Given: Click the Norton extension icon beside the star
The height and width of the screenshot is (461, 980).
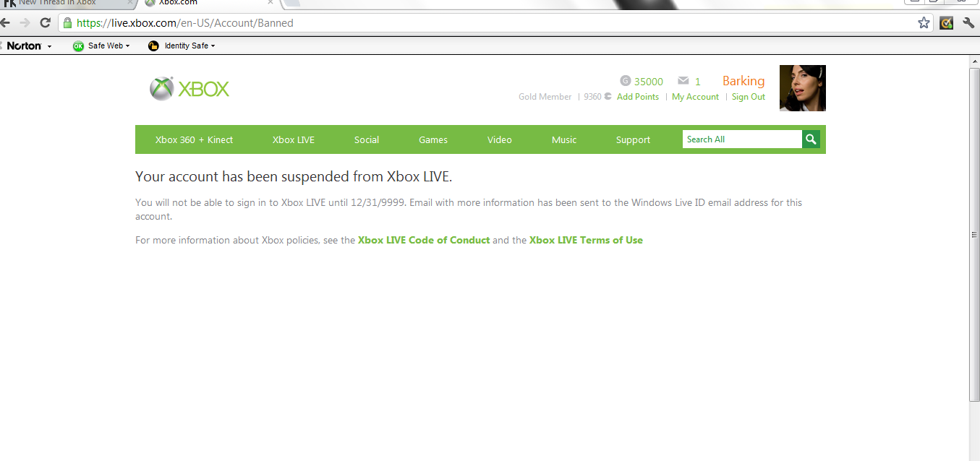Looking at the screenshot, I should pyautogui.click(x=946, y=22).
